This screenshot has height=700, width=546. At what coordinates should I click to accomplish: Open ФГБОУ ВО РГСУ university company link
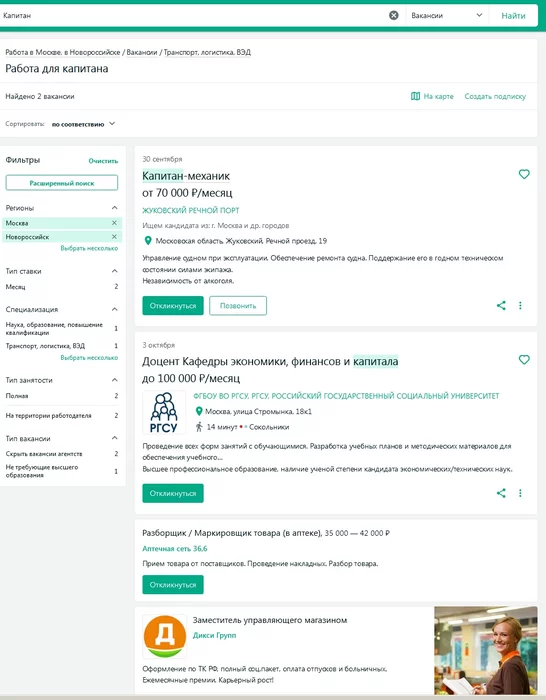tap(346, 396)
